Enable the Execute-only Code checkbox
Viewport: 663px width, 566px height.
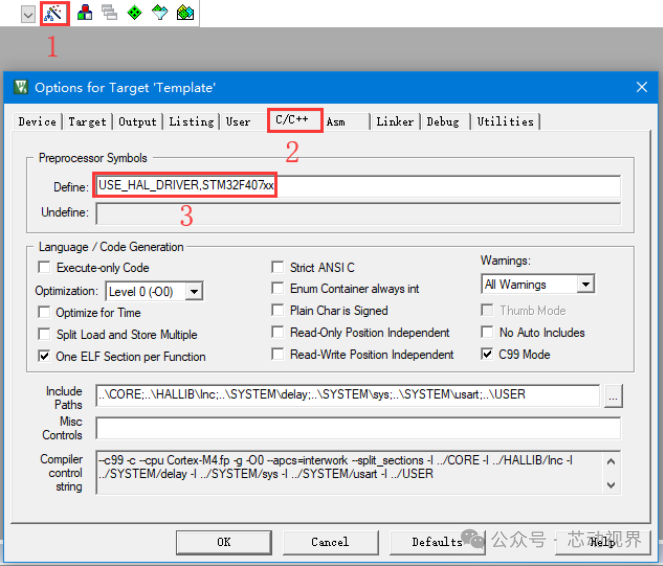pyautogui.click(x=44, y=267)
